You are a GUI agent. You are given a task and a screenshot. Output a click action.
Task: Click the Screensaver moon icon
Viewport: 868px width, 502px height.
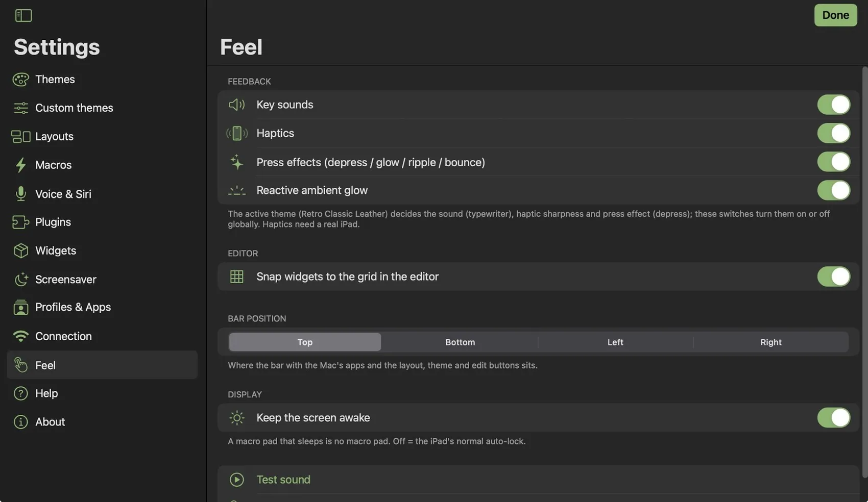point(21,279)
